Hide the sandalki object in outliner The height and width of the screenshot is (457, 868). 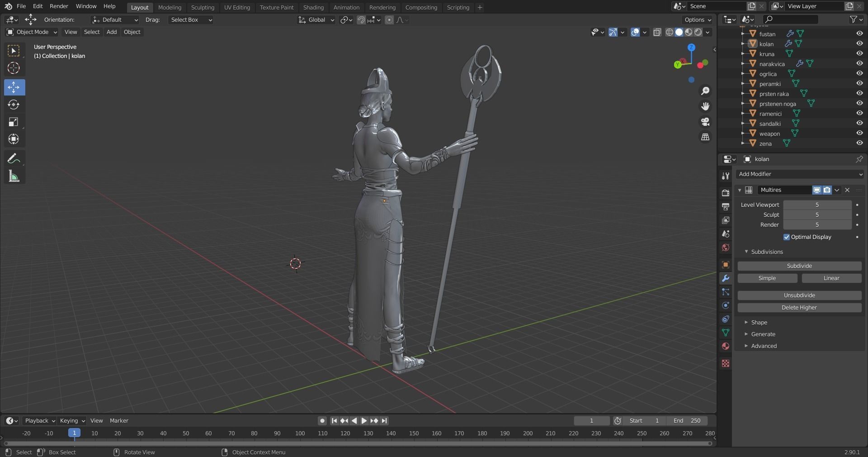pos(859,123)
